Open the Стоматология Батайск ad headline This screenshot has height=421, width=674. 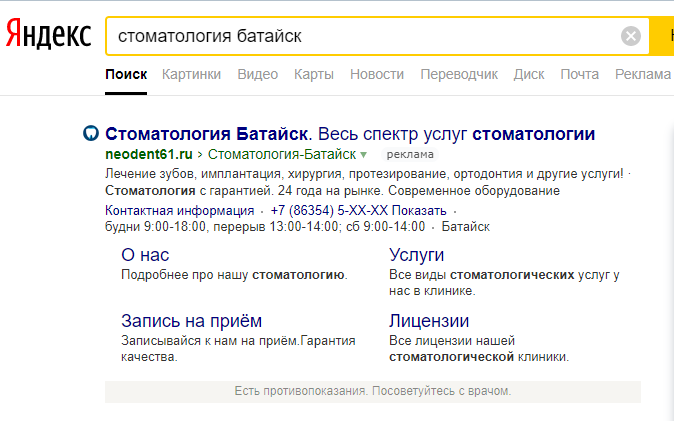[350, 134]
